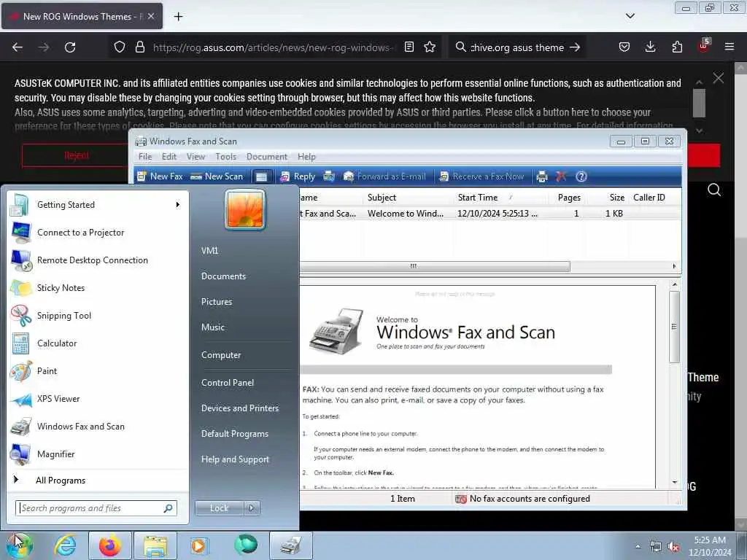Screen dimensions: 747x560
Task: Open help via the blue question mark icon
Action: pos(581,176)
